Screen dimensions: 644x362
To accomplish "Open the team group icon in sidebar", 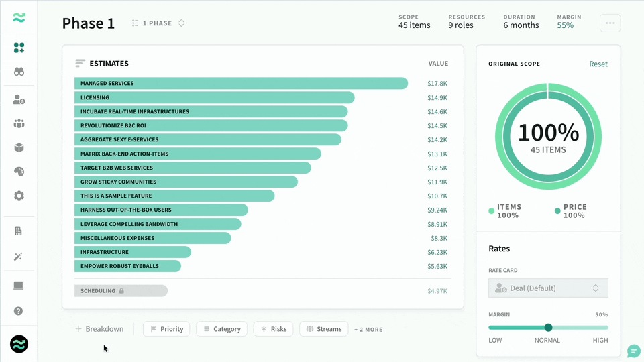I will (19, 123).
